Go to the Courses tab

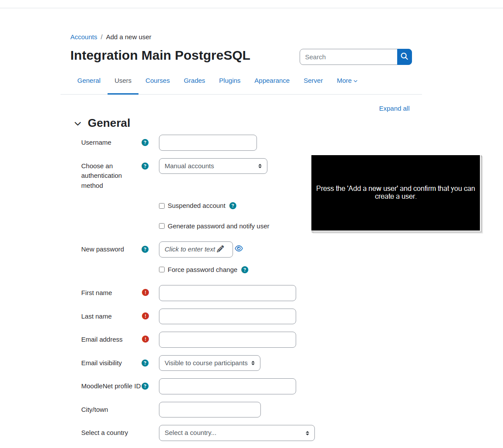click(x=158, y=81)
